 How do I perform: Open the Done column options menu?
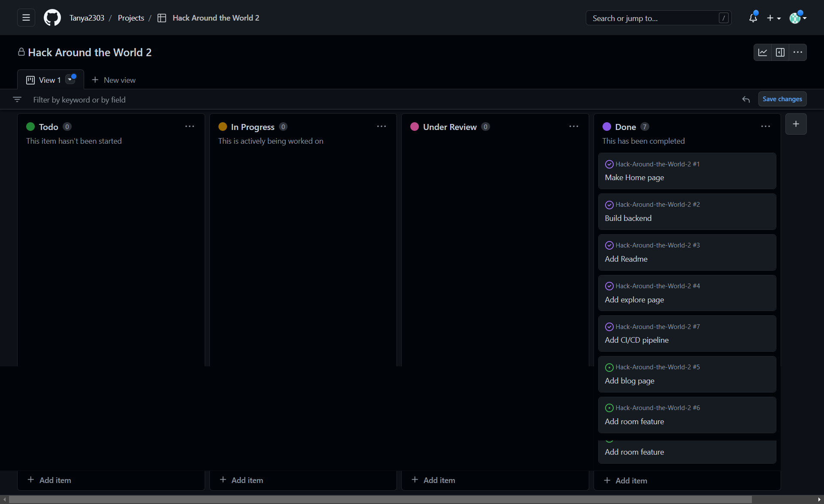765,127
